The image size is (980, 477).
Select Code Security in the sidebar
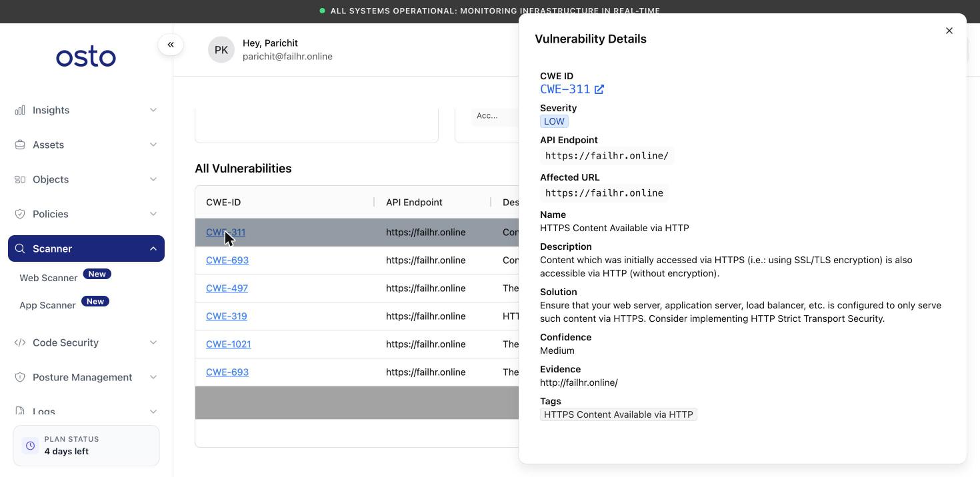65,342
